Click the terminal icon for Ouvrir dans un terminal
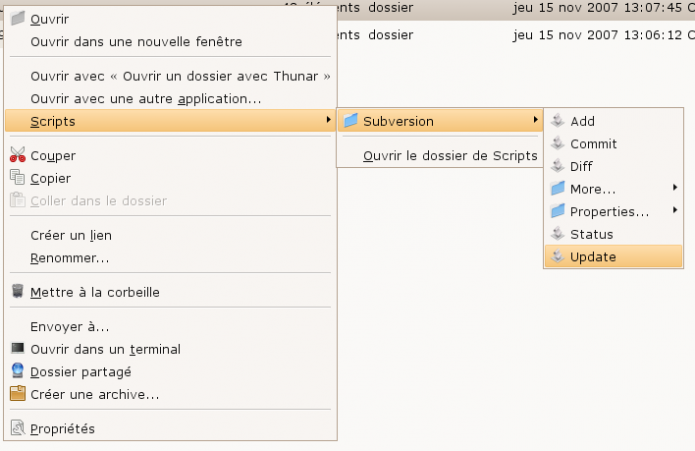The height and width of the screenshot is (451, 695). click(17, 349)
